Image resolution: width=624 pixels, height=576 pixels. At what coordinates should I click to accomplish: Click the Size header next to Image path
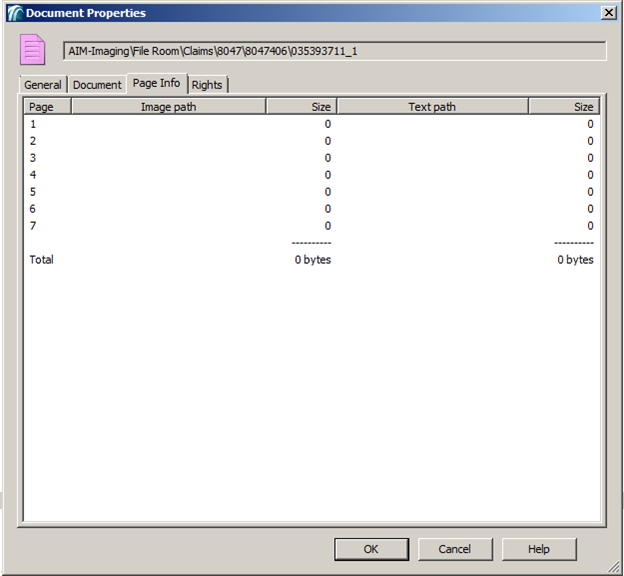click(302, 107)
